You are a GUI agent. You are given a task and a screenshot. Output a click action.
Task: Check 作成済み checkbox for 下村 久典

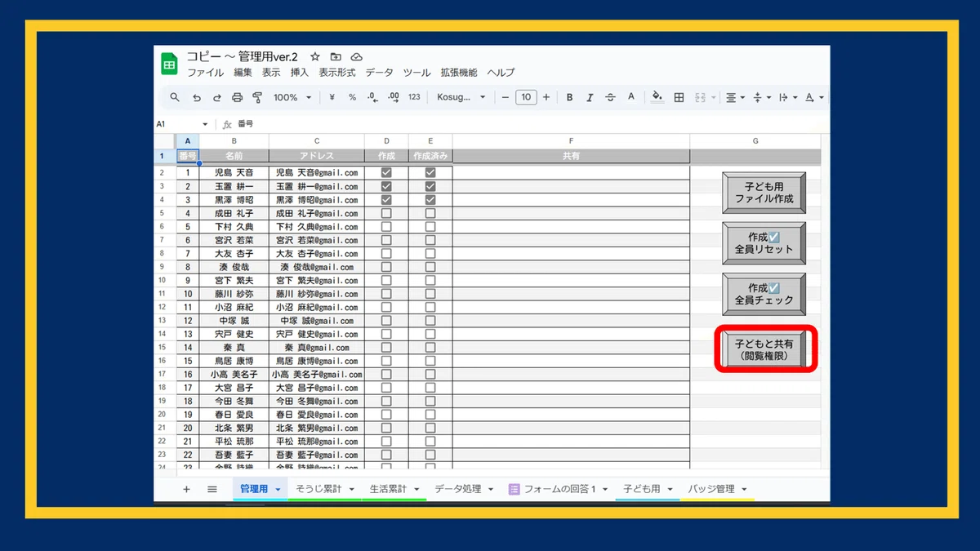[x=430, y=227]
